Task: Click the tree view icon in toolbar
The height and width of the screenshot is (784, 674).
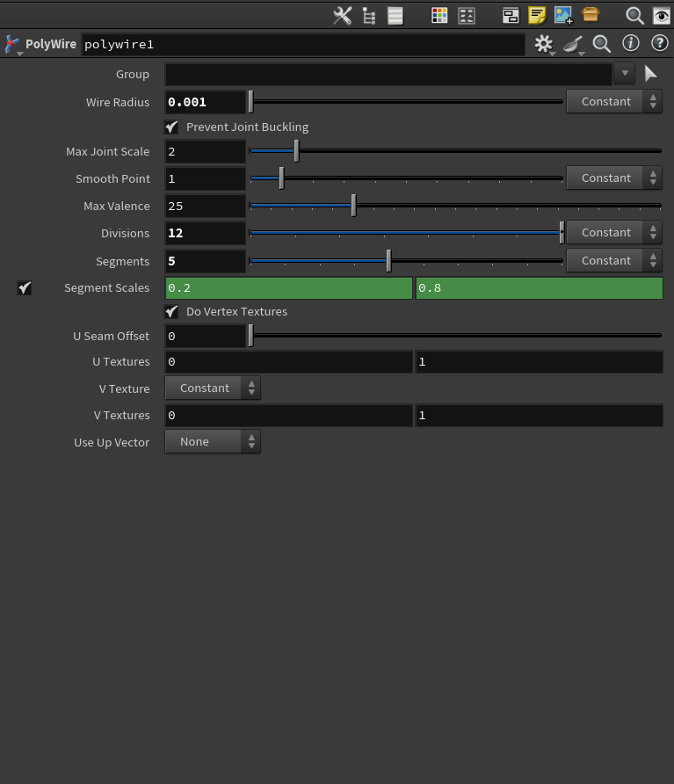Action: coord(369,16)
